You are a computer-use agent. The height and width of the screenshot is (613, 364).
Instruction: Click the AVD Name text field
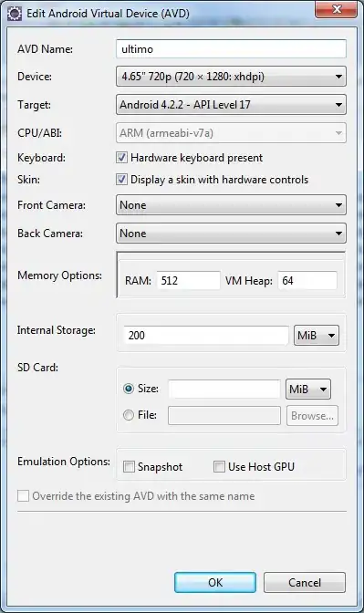point(231,49)
